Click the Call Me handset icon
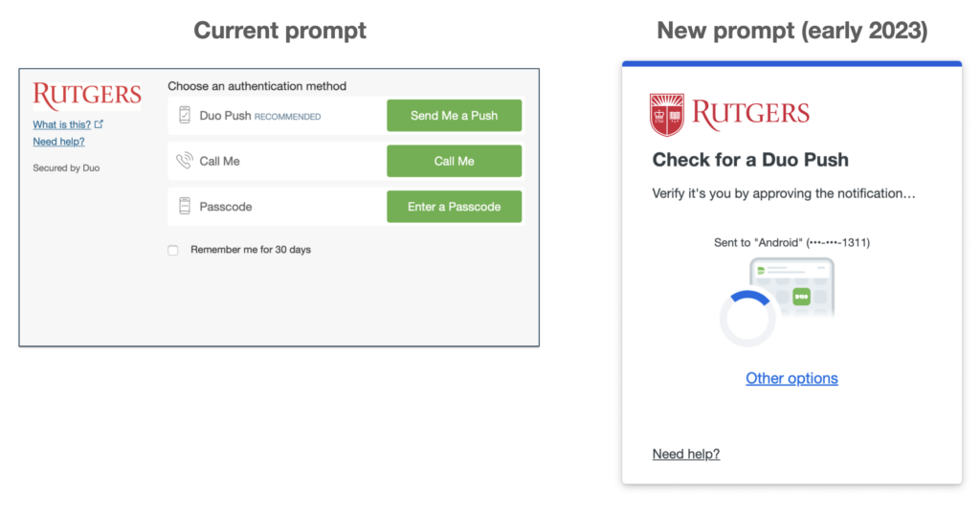The height and width of the screenshot is (513, 980). (185, 161)
